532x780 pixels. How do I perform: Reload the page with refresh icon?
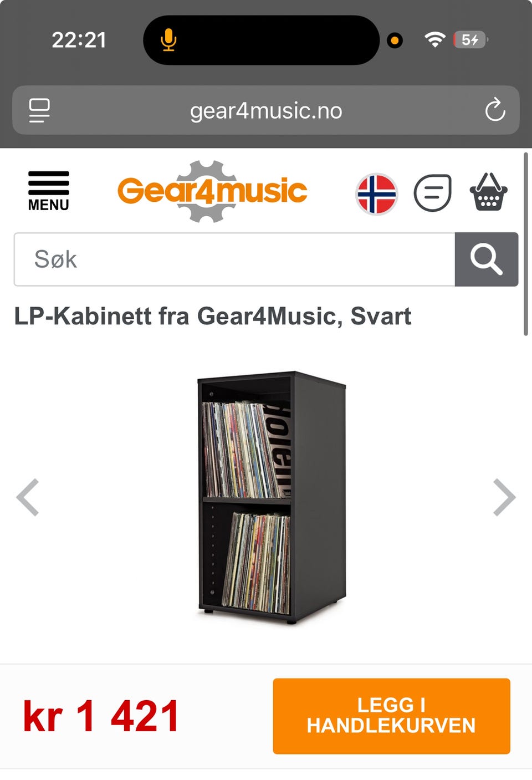495,110
